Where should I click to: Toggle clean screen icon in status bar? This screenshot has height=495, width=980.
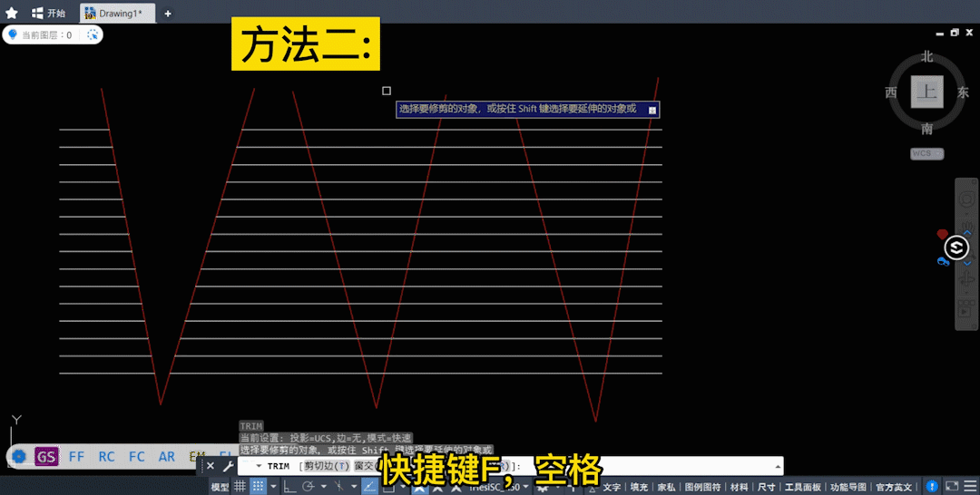(x=952, y=486)
